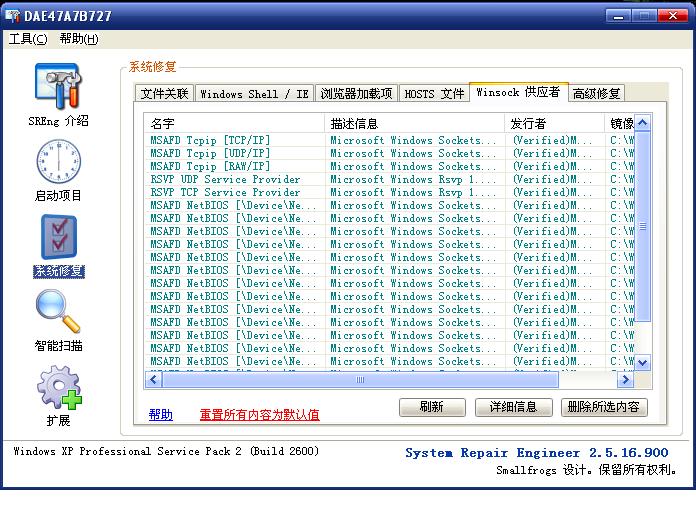Close the DAE47A7B727 window
Viewport: 696px width, 512px height.
pos(672,16)
